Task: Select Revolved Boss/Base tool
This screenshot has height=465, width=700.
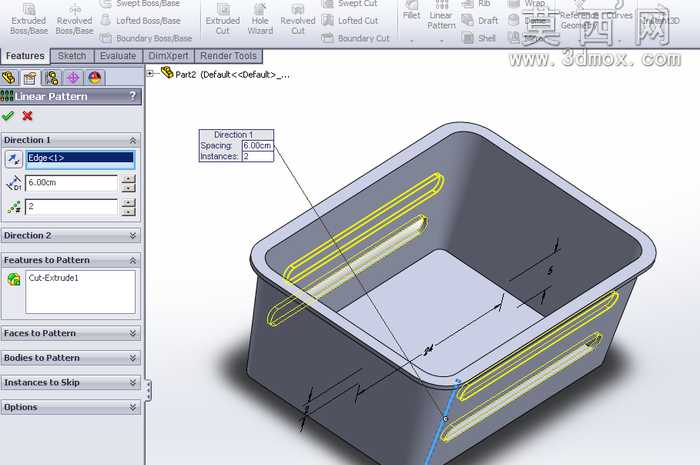Action: (x=74, y=20)
